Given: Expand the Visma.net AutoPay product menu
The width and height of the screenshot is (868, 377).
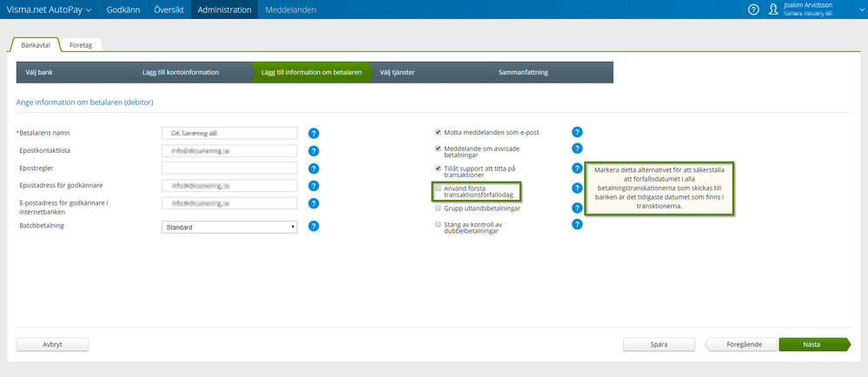Looking at the screenshot, I should pos(50,10).
